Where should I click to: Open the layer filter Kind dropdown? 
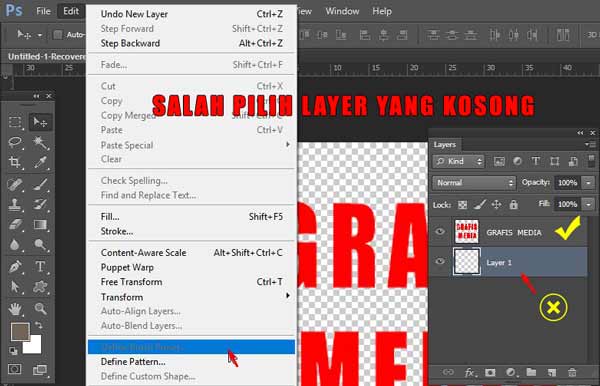click(458, 161)
